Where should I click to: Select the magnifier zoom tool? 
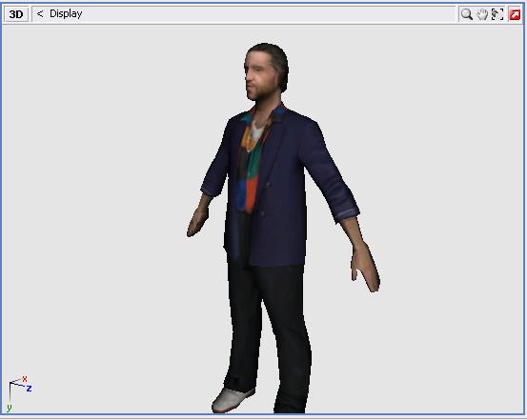467,14
